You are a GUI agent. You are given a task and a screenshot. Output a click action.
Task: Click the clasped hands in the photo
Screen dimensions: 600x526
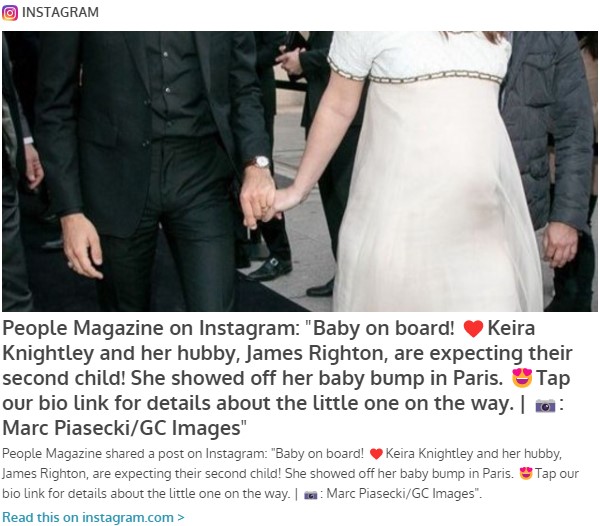(262, 201)
